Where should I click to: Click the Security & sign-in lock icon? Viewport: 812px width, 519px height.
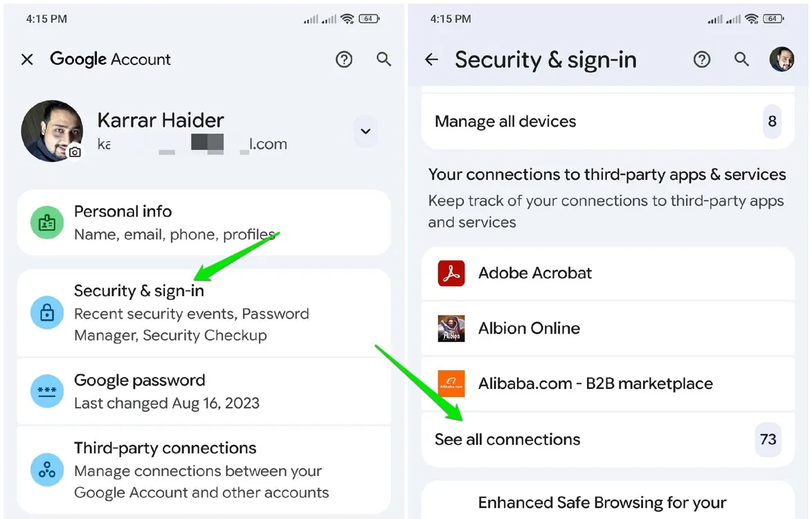[x=46, y=313]
